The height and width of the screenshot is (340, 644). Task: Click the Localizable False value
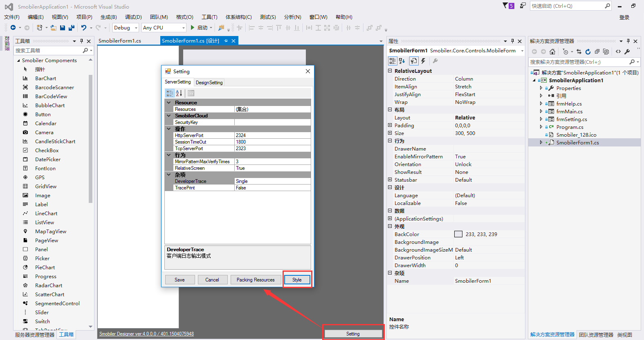coord(489,203)
